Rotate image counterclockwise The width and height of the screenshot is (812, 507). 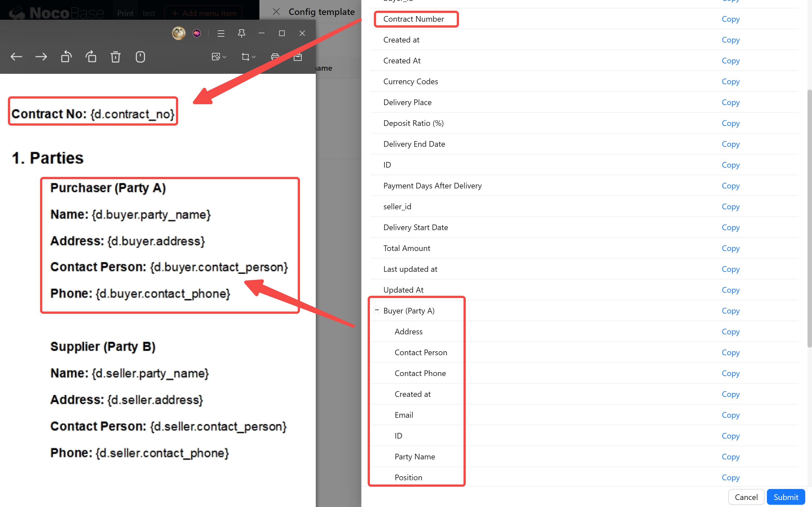tap(66, 57)
